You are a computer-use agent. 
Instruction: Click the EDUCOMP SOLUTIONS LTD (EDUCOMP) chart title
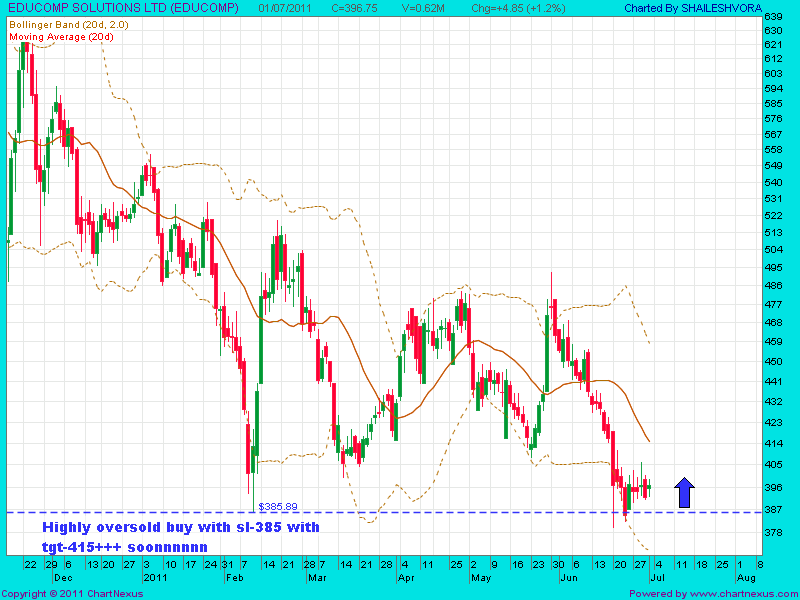click(124, 8)
